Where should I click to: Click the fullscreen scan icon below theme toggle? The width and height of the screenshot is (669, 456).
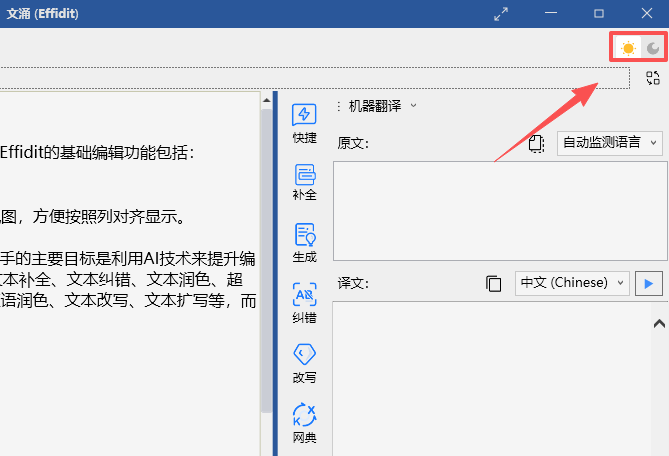pyautogui.click(x=653, y=78)
